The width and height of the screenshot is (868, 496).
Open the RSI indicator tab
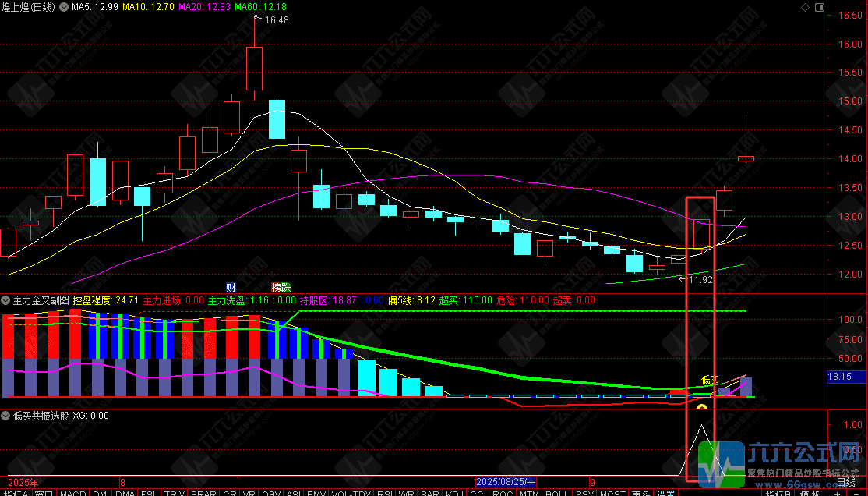coord(385,493)
